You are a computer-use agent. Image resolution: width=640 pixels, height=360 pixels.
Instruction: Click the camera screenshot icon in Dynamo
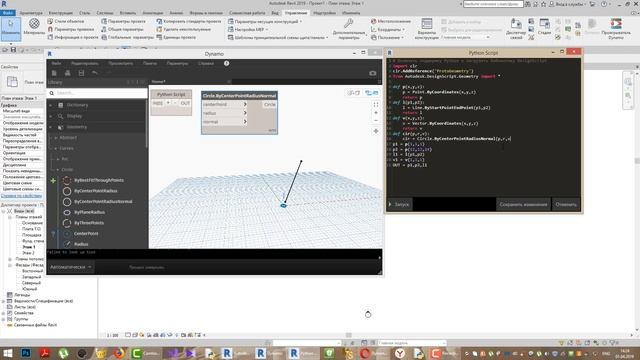(373, 73)
